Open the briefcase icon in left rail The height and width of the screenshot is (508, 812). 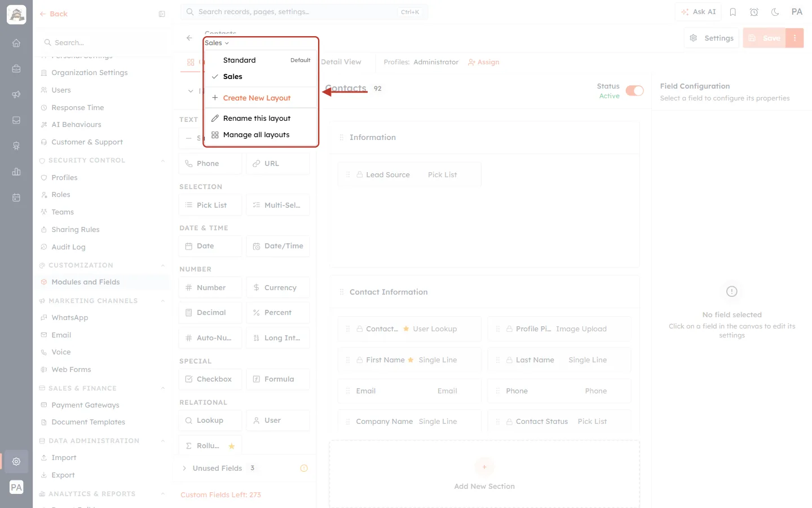point(16,69)
